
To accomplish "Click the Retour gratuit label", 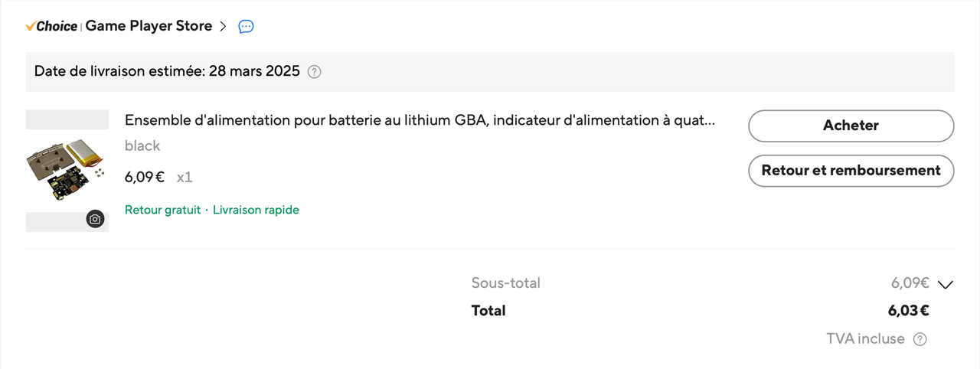I will [x=162, y=210].
